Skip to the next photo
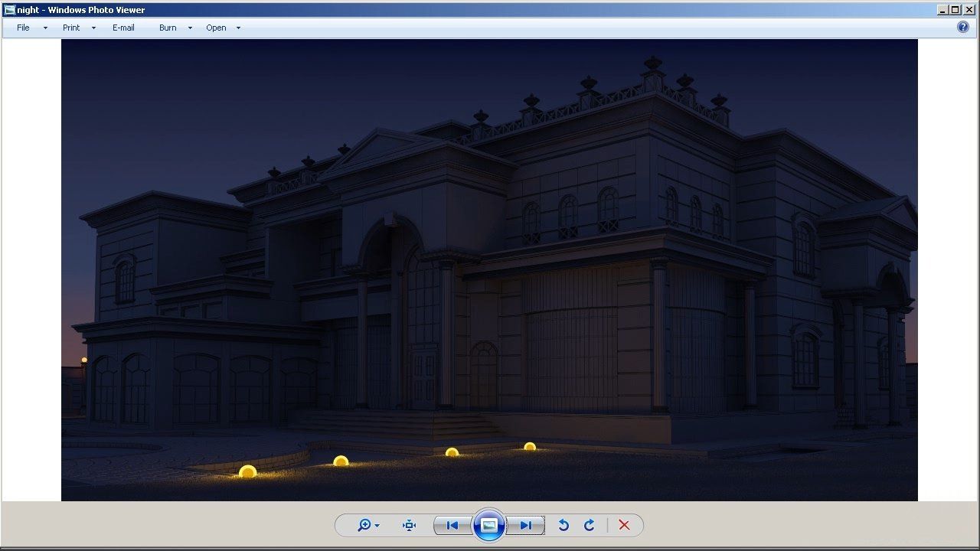 525,525
